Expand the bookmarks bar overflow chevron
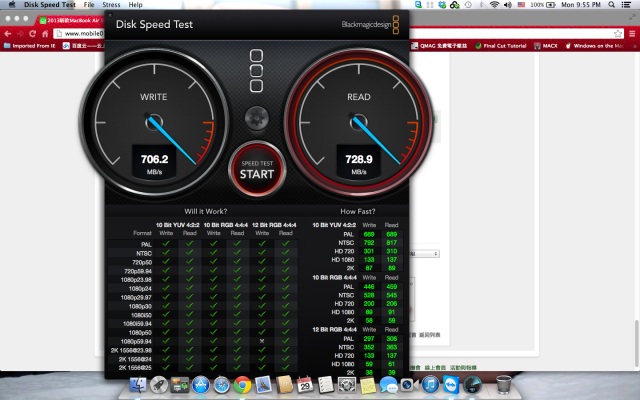 [634, 46]
